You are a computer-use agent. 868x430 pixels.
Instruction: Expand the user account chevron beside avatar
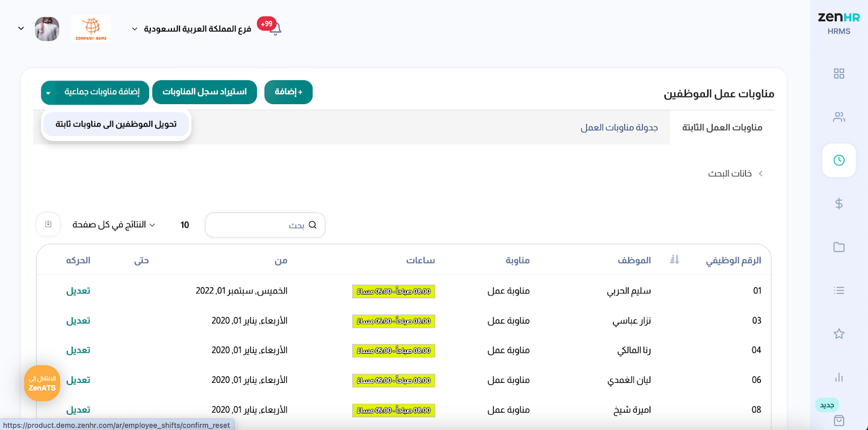[x=21, y=28]
